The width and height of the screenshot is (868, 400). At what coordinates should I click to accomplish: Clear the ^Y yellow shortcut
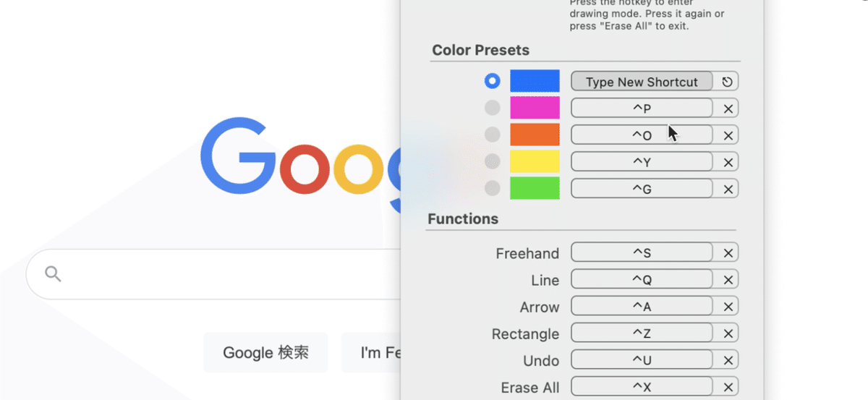pyautogui.click(x=728, y=162)
